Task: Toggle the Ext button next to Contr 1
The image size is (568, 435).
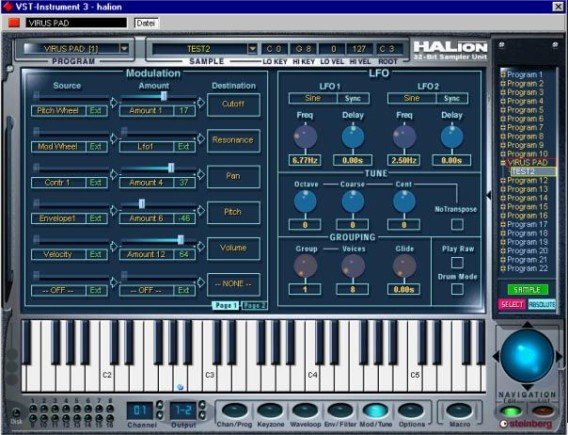Action: click(96, 183)
